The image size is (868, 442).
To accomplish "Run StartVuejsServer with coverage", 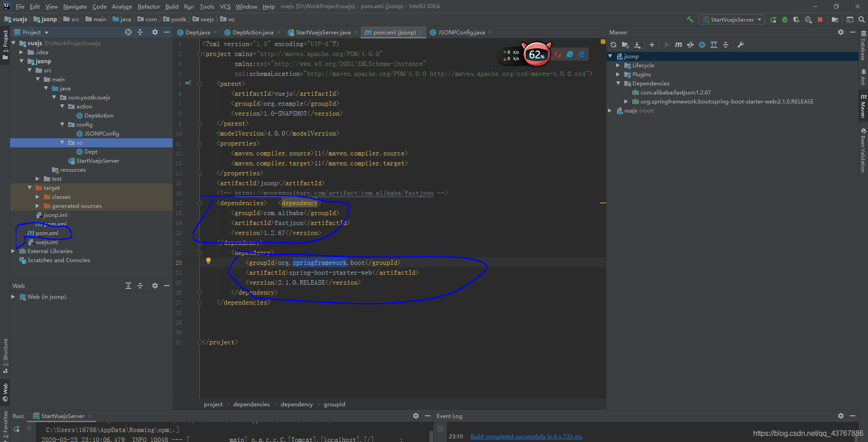I will click(797, 19).
